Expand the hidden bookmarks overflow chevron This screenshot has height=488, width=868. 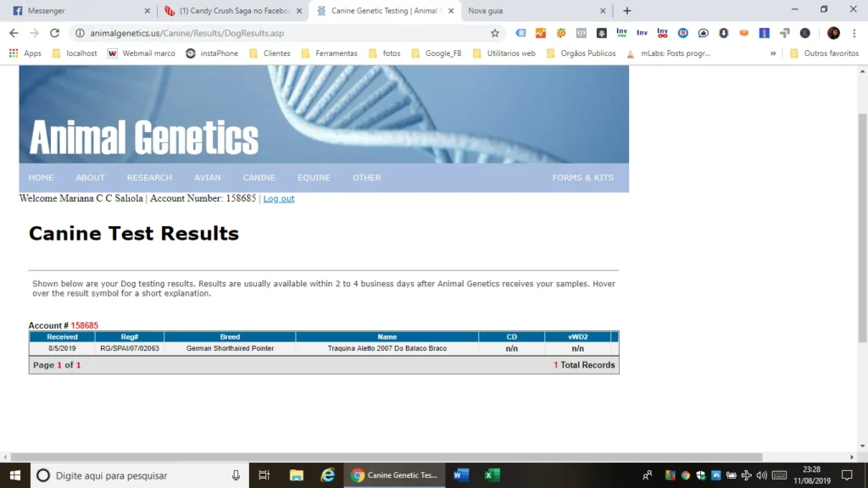[x=773, y=53]
